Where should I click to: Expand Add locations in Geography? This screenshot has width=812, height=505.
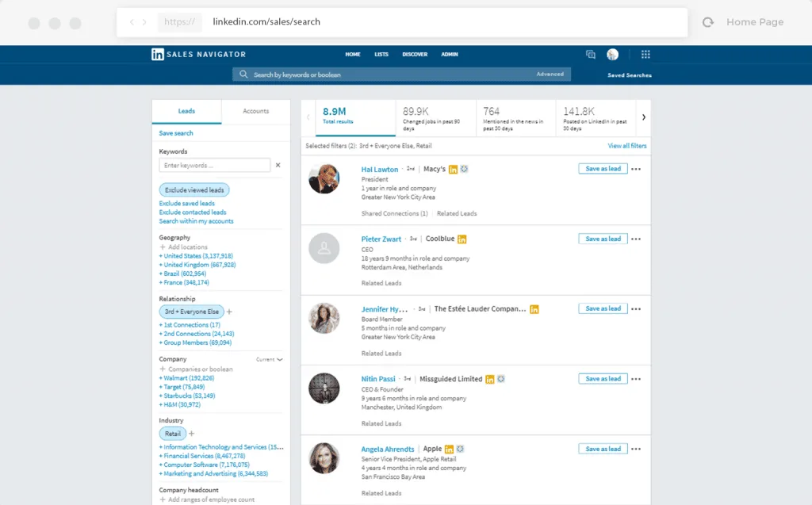pos(183,247)
